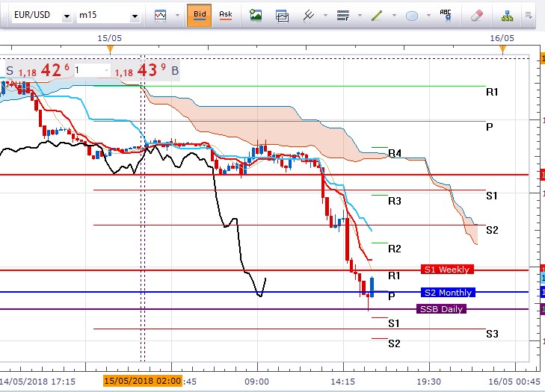Open the chart template window icon
The height and width of the screenshot is (392, 545).
point(282,16)
